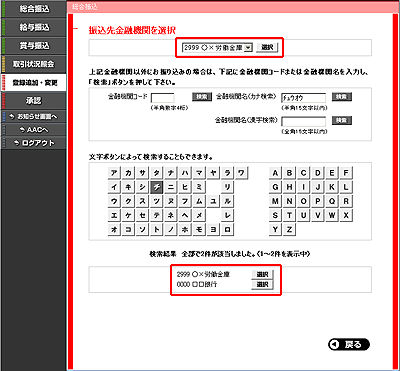Click 選択 for 0000 □□銀行 result
Screen dimensions: 400x371
click(x=262, y=285)
